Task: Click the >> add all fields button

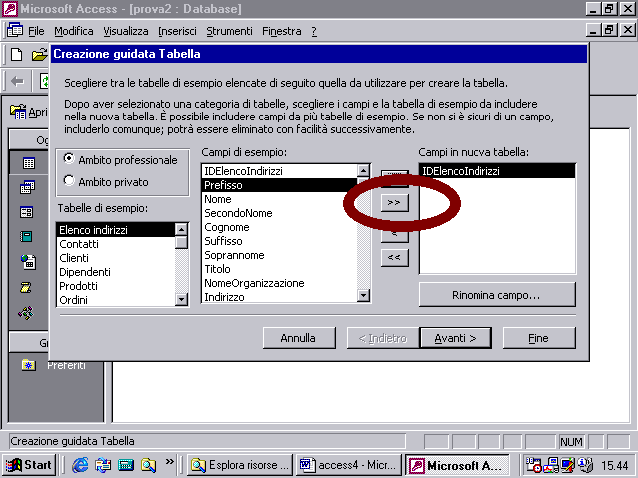Action: (x=394, y=202)
